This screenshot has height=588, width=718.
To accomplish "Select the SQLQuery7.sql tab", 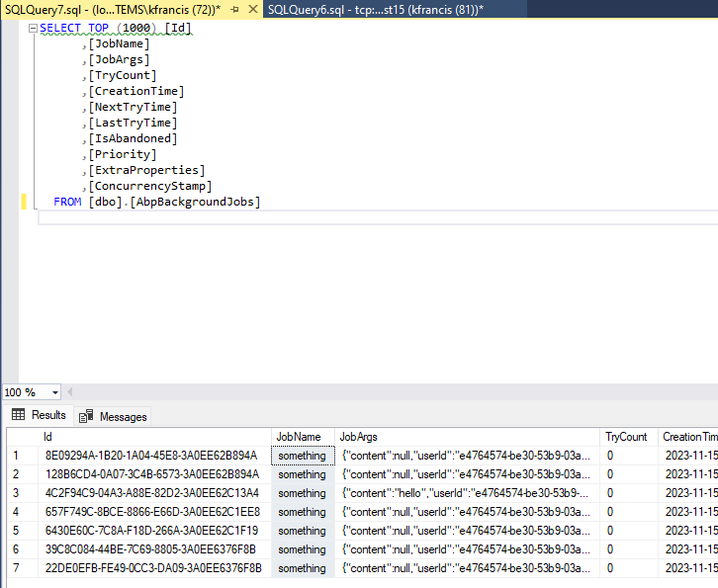I will [x=109, y=9].
